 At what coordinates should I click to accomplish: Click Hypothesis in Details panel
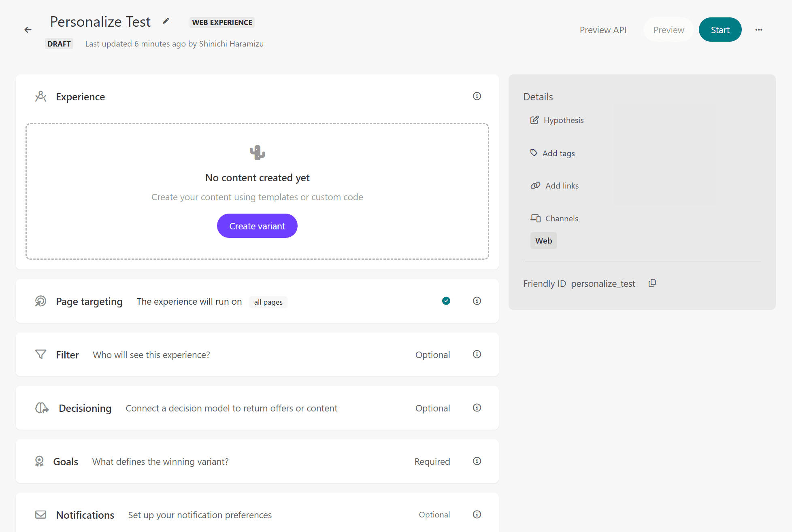563,120
